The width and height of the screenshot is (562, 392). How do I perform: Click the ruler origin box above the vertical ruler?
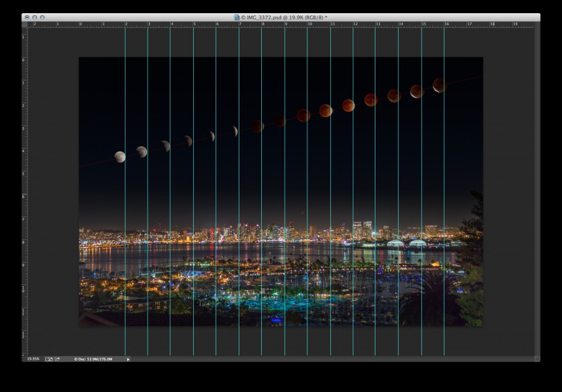coord(25,24)
